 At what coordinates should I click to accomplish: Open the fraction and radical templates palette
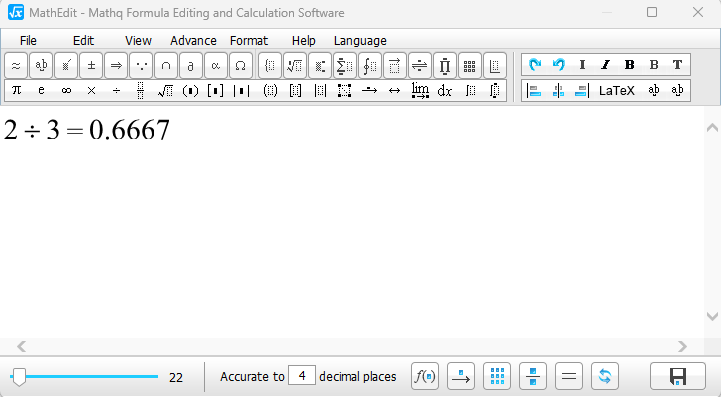tap(295, 66)
